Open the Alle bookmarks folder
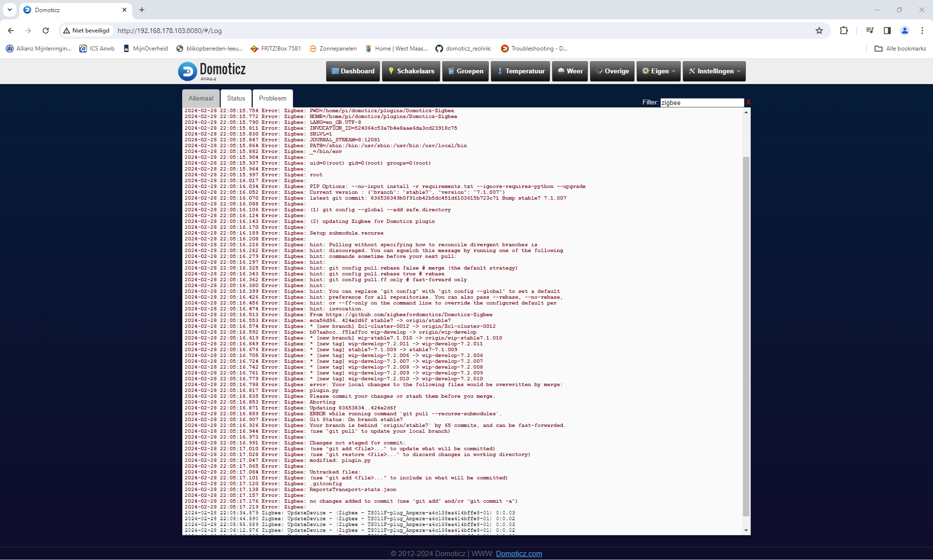Viewport: 933px width, 560px height. [900, 49]
